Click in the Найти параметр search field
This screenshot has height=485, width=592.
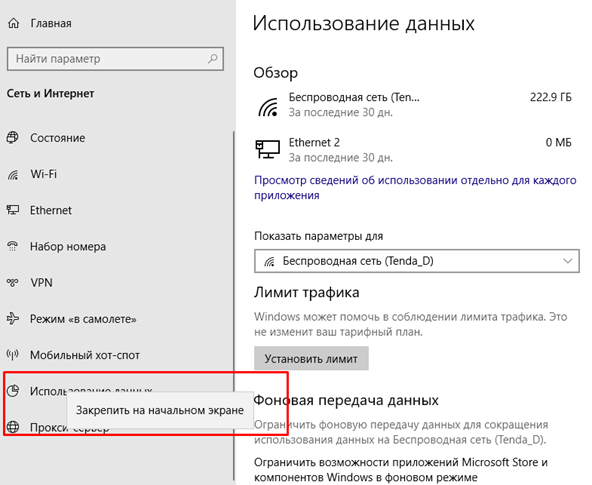pos(115,59)
